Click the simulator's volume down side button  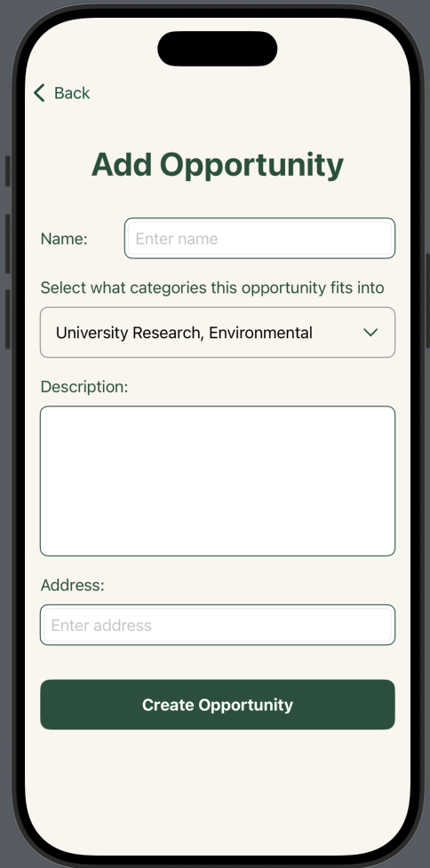coord(8,320)
